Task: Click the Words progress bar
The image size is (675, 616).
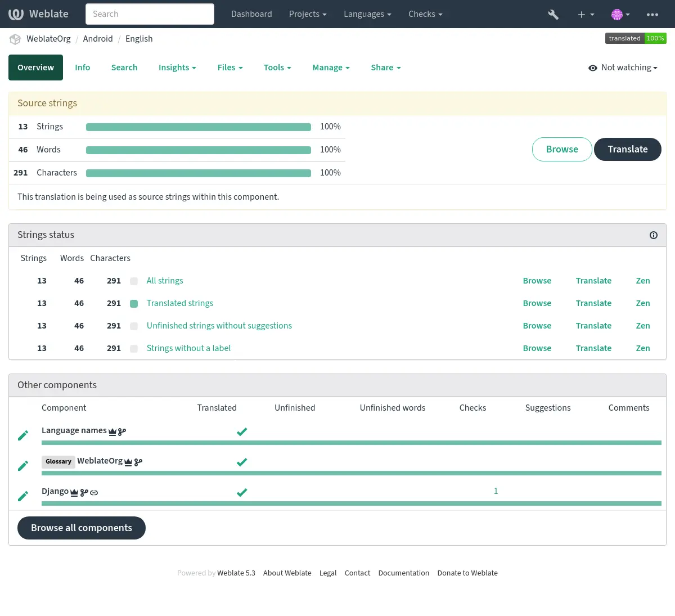Action: pos(199,150)
